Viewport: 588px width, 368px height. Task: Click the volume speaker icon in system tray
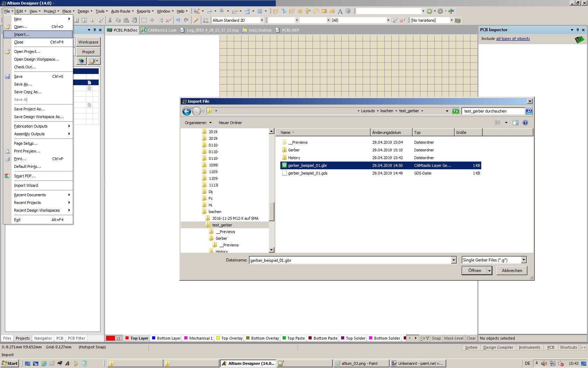[544, 363]
